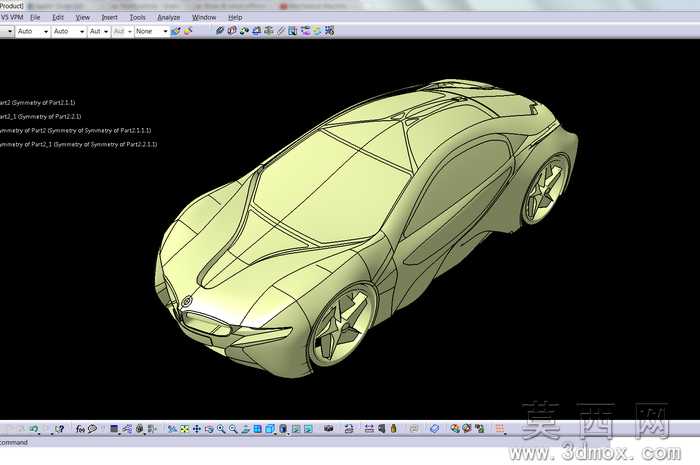Click the purple tree-graph icon in bottom toolbar
700x465 pixels.
pos(127,429)
